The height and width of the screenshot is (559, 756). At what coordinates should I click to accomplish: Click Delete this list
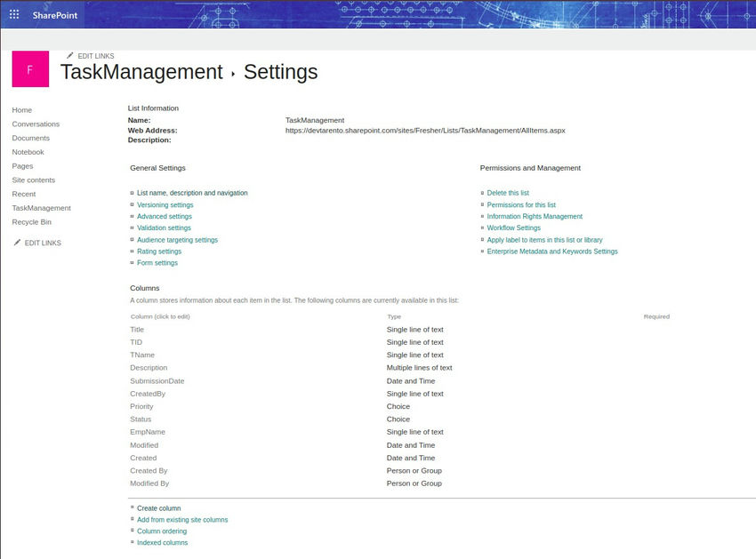509,193
